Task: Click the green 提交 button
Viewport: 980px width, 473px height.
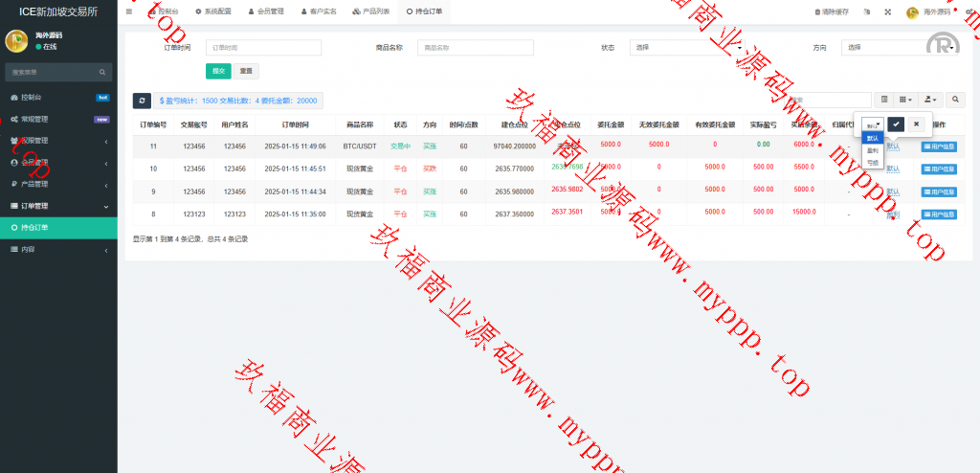Action: pos(218,71)
